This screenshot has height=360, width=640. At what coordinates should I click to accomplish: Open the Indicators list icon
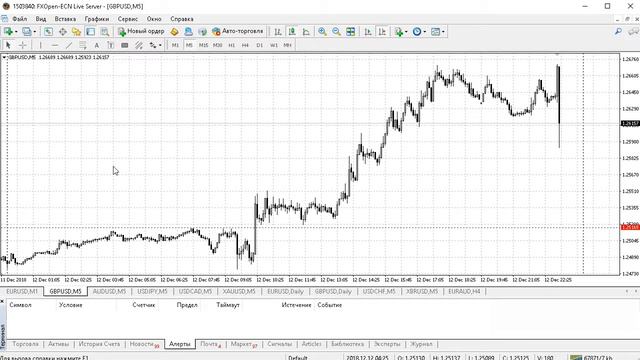(398, 31)
